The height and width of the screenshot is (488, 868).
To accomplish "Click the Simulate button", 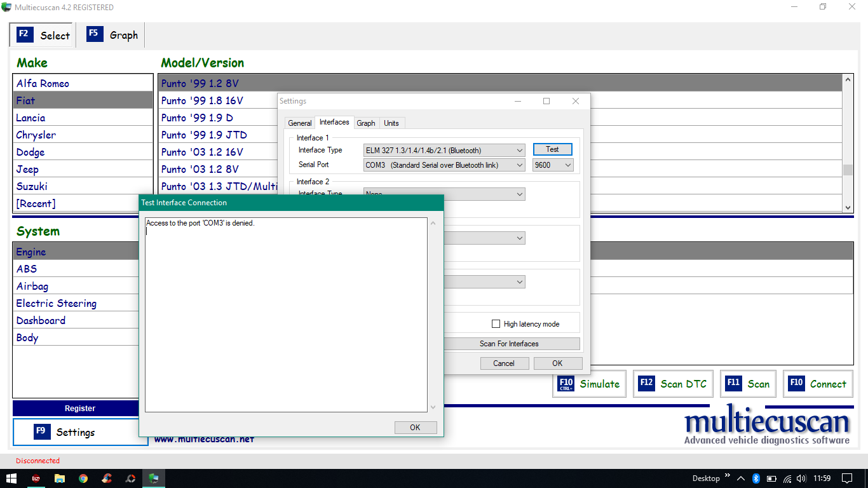I will click(x=589, y=384).
